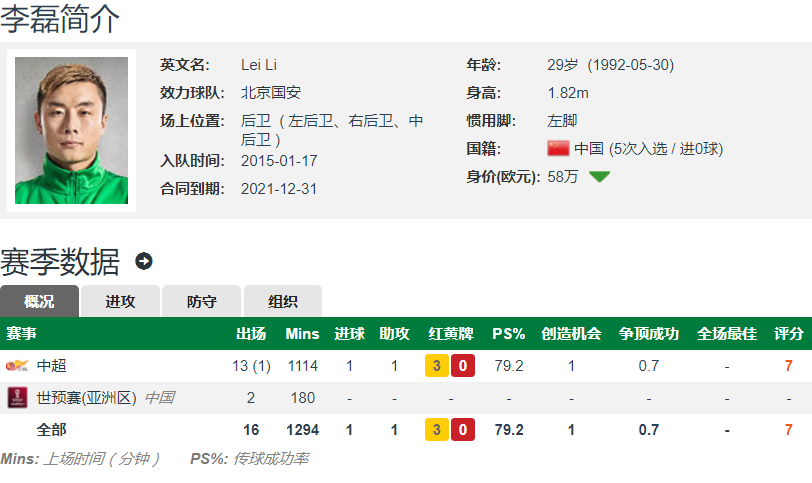
Task: Click red card badge in 全部 row
Action: click(463, 430)
